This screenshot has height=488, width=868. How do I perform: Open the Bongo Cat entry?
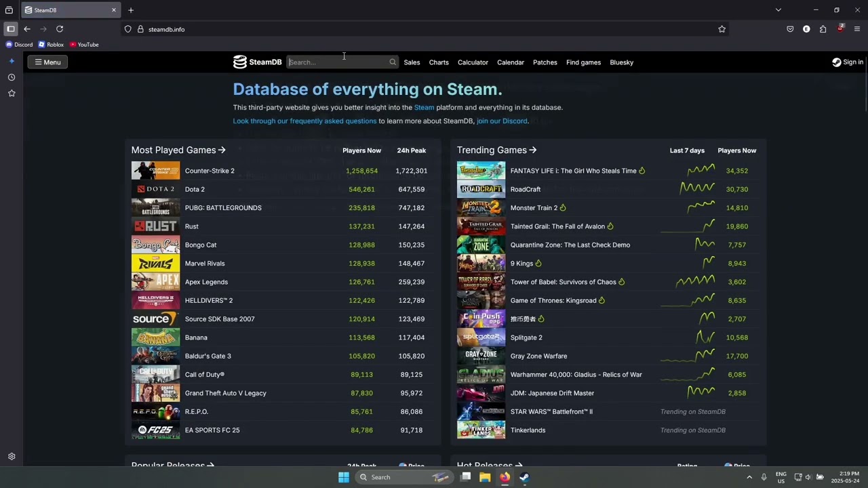(201, 245)
